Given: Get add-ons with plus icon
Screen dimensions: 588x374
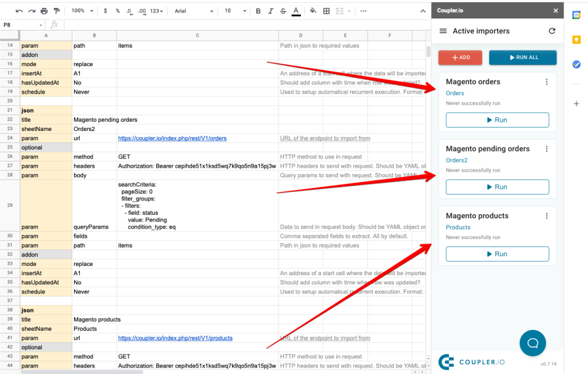Looking at the screenshot, I should click(577, 103).
